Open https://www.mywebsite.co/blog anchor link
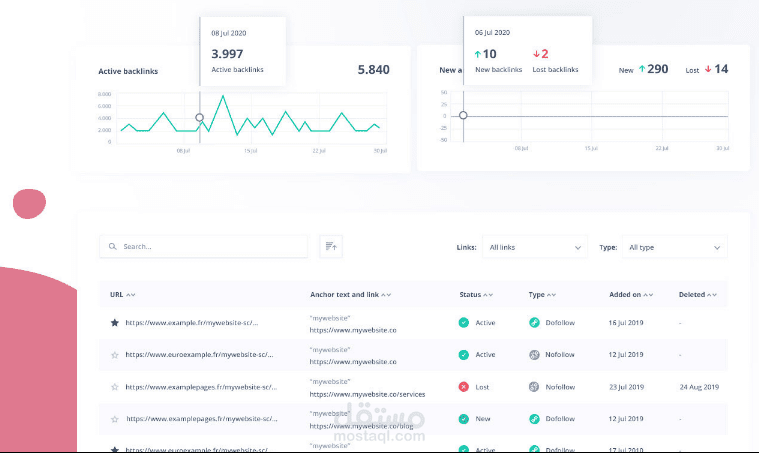The height and width of the screenshot is (453, 759). click(x=362, y=426)
